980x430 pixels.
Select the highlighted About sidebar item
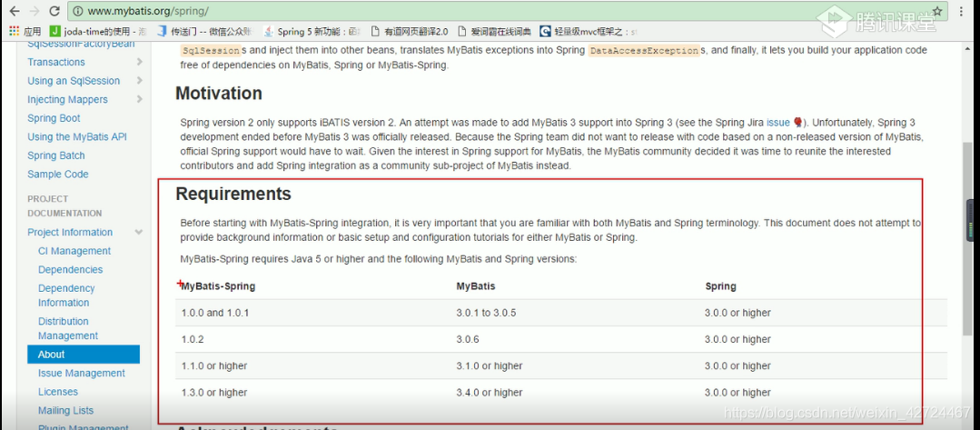(x=84, y=355)
